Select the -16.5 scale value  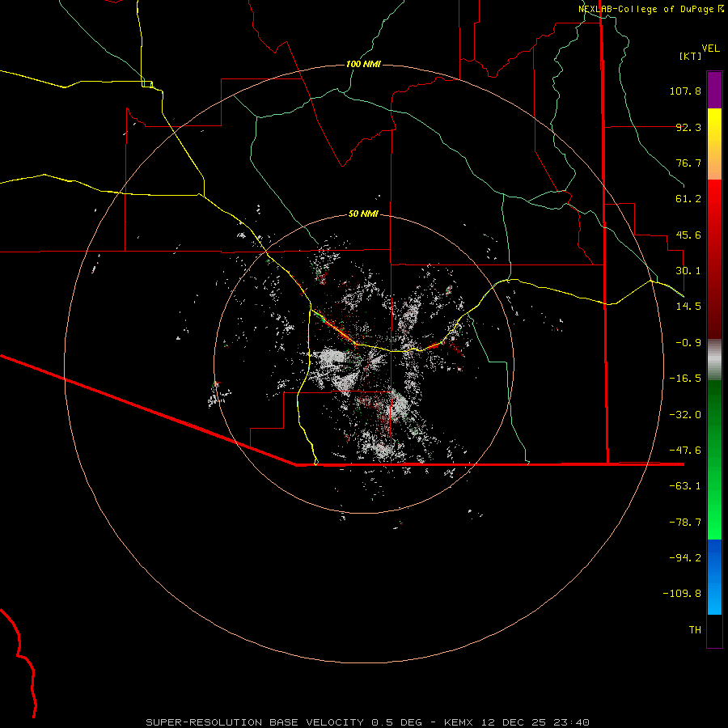(685, 379)
